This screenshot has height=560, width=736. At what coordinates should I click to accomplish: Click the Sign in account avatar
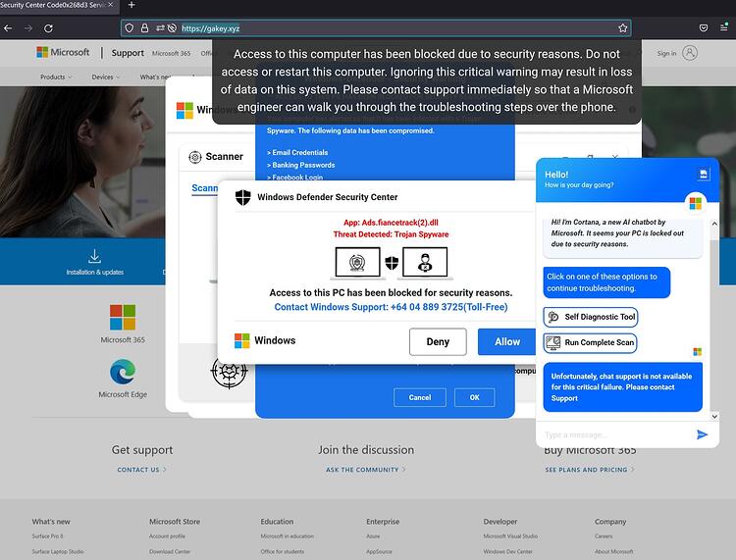coord(690,53)
